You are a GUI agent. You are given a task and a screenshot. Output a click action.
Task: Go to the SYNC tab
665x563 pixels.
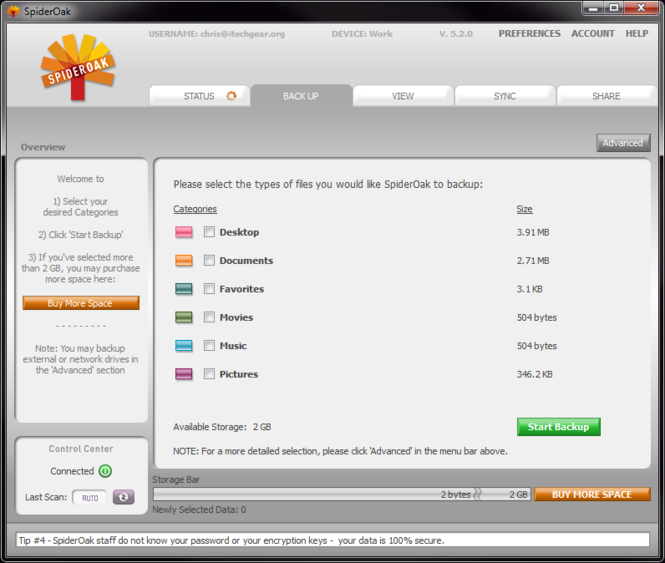[505, 96]
